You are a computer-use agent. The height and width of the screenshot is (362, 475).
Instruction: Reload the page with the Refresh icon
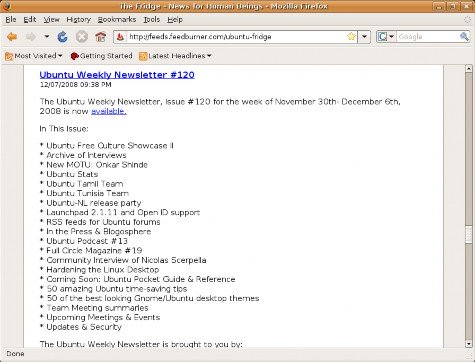(x=62, y=37)
